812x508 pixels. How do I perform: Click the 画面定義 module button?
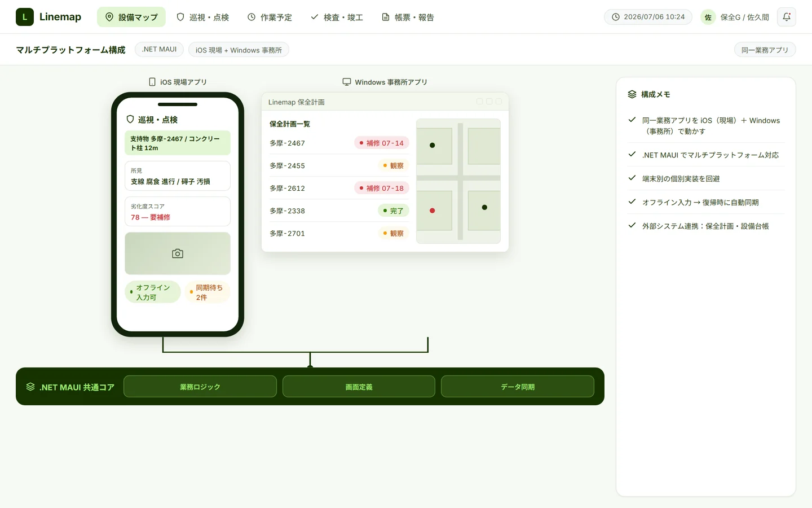point(359,387)
